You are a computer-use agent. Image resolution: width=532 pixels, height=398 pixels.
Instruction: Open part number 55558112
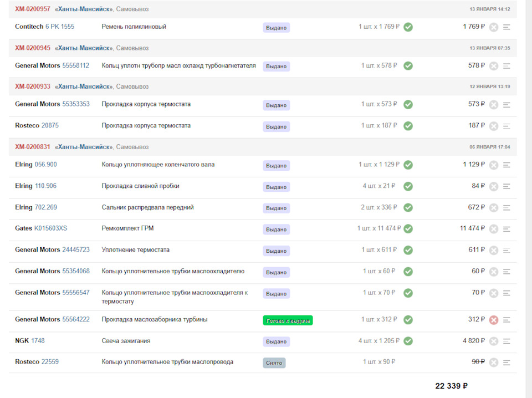[76, 65]
